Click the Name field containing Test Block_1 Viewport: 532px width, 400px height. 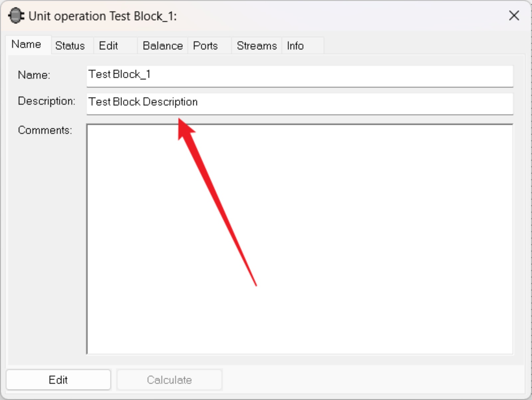click(x=300, y=76)
